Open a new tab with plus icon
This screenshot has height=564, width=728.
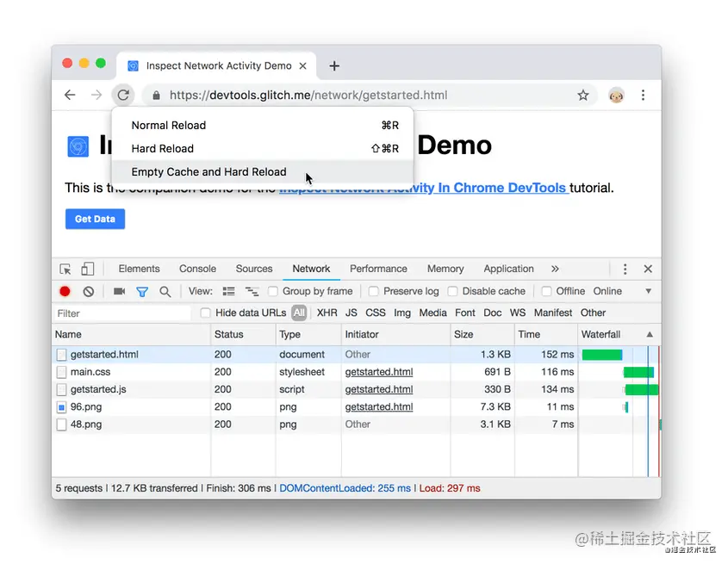(x=334, y=66)
